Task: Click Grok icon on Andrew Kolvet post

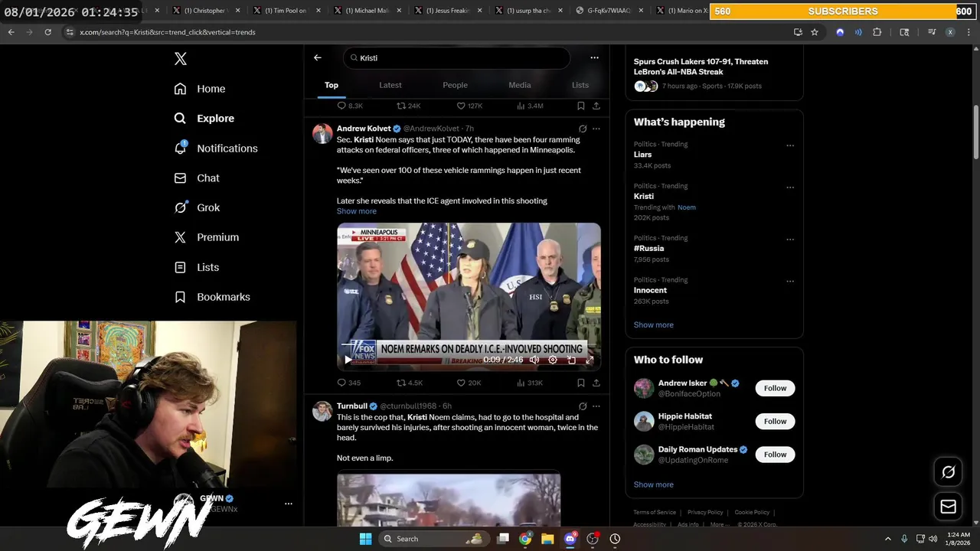Action: (583, 129)
